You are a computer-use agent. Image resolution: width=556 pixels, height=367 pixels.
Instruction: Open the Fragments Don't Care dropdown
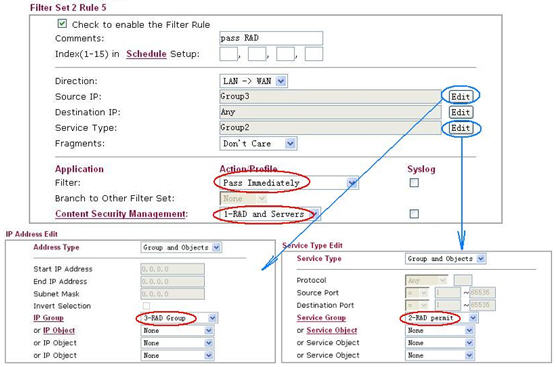pos(258,144)
